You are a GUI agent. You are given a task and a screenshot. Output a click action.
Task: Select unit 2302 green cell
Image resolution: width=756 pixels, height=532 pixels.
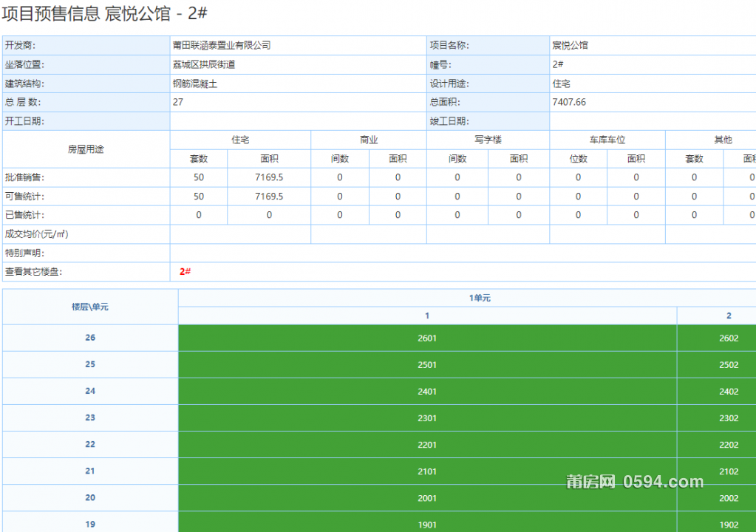717,418
